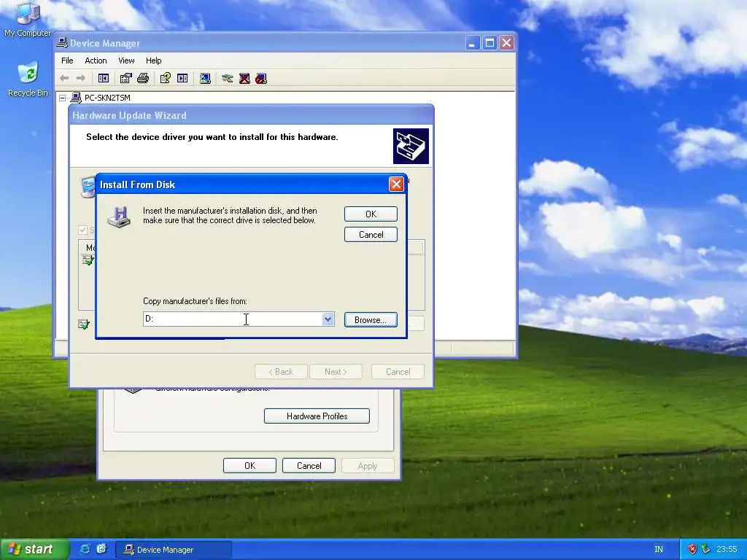Maximize the Device Manager window
Viewport: 747px width, 560px height.
click(x=489, y=43)
